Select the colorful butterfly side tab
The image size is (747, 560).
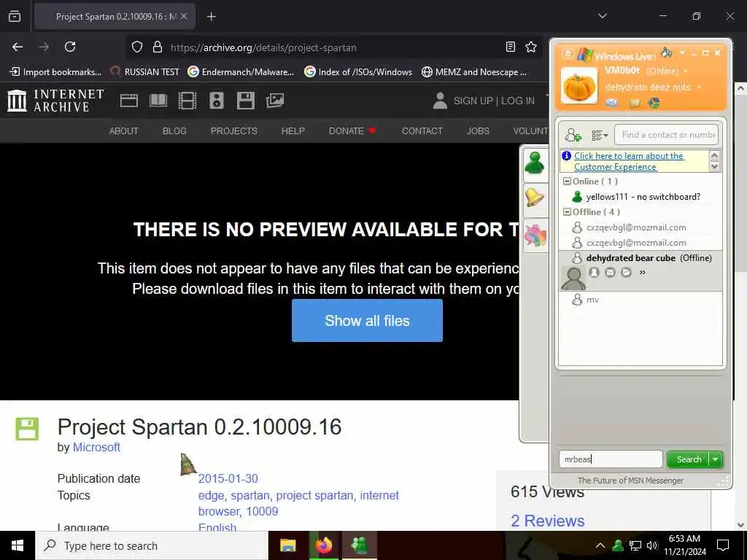point(535,236)
